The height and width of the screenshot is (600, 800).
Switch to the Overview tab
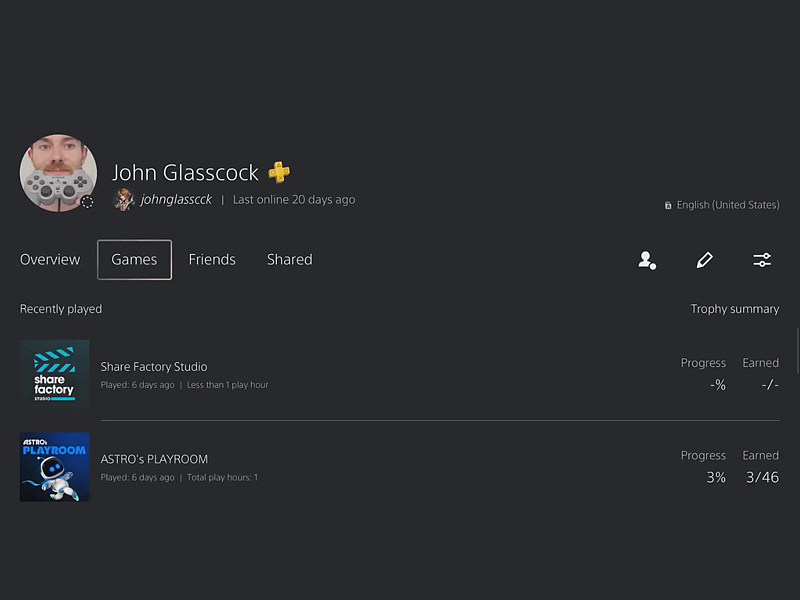(x=50, y=260)
